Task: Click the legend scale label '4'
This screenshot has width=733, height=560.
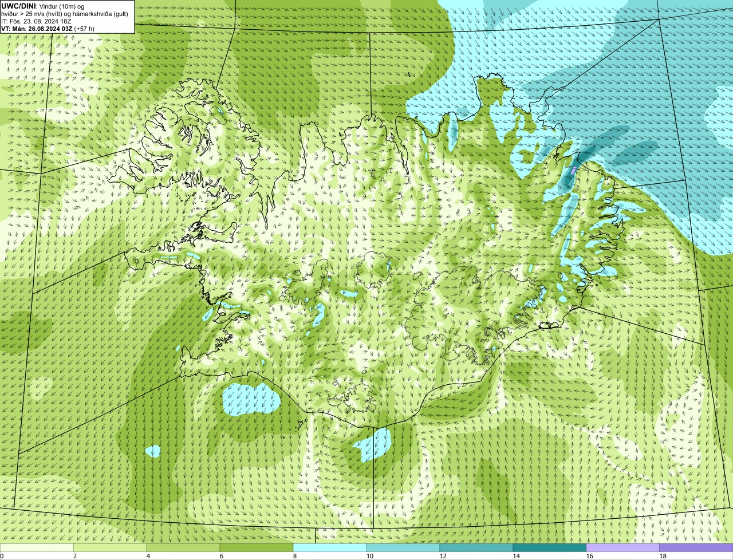Action: tap(148, 556)
